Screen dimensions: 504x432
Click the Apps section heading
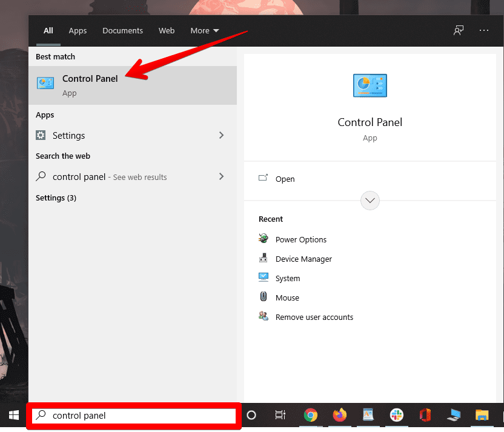tap(45, 115)
